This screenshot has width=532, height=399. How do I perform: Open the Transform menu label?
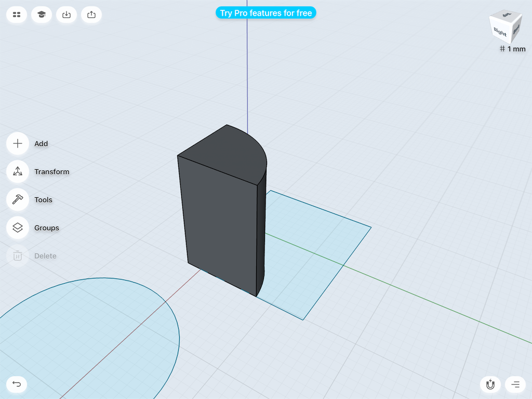[x=52, y=171]
